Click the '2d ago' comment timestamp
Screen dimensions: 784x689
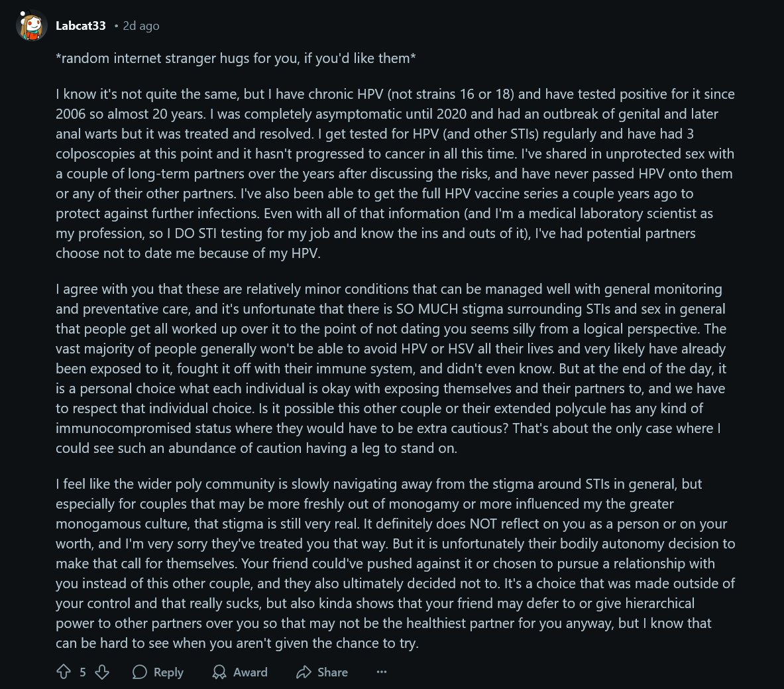(x=141, y=25)
